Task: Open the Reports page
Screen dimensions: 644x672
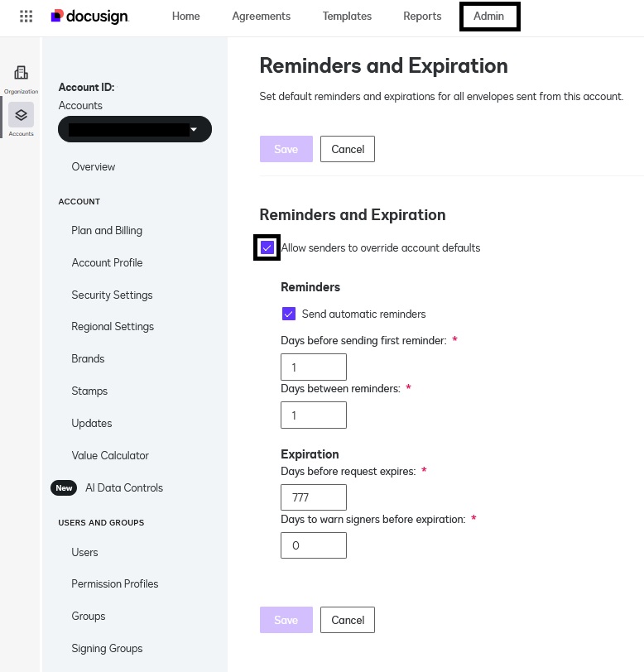Action: (x=422, y=16)
